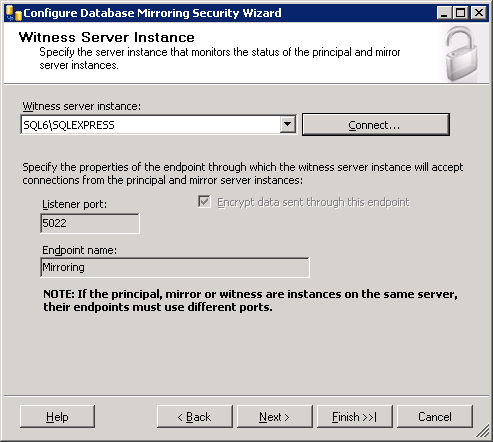Click the 'Witness server instance:' label
The image size is (493, 442).
pos(82,106)
